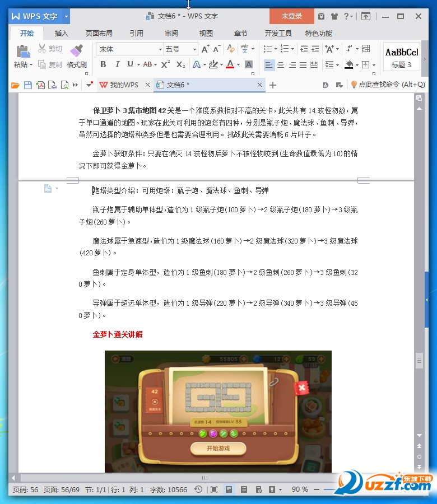
Task: Pick the text highlight color pen
Action: pyautogui.click(x=213, y=64)
